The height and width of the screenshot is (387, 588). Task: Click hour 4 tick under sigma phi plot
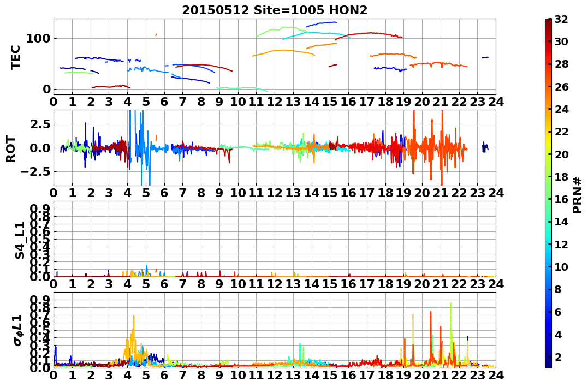[x=128, y=376]
